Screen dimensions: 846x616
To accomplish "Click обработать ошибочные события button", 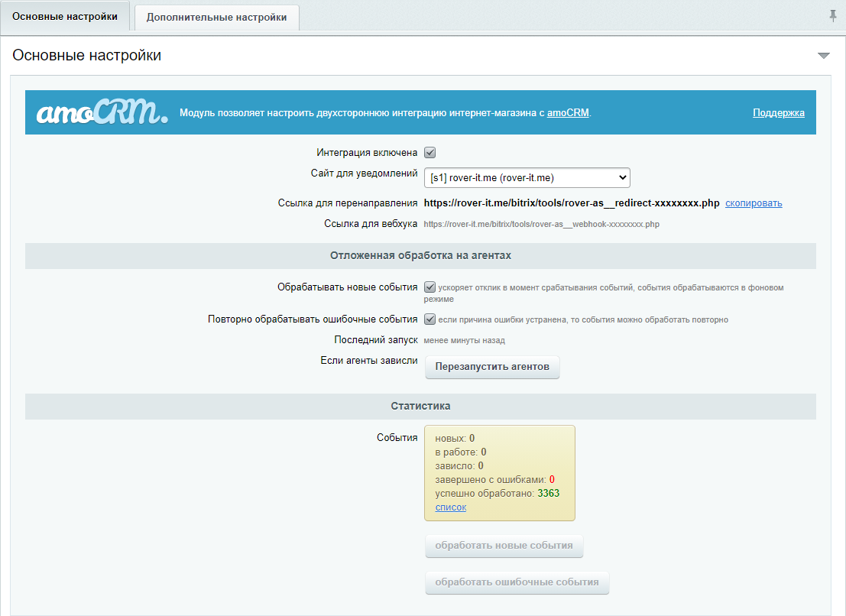I will click(x=517, y=582).
